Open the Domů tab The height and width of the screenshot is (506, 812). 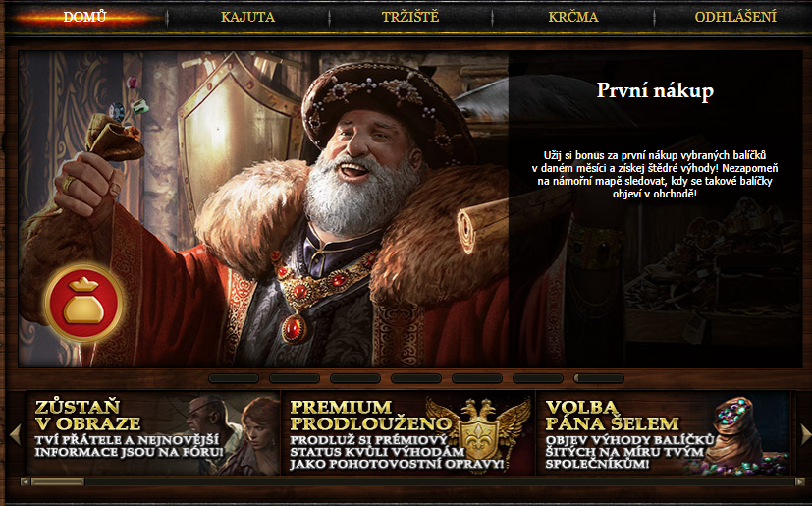coord(85,17)
